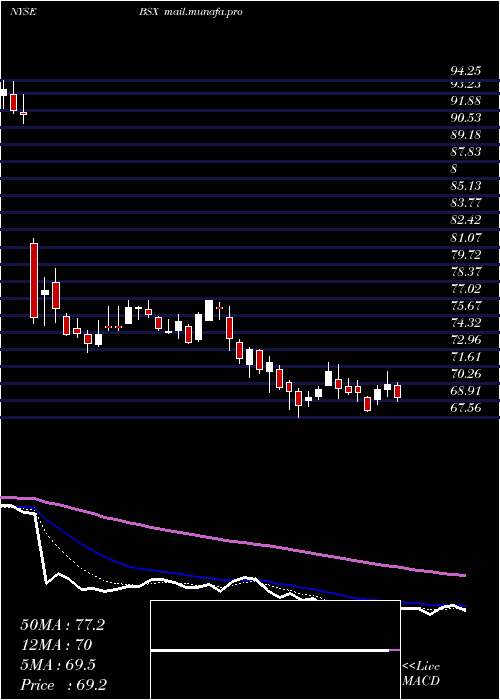Image resolution: width=500 pixels, height=700 pixels.
Task: Click the 85.13 price axis label
Action: tap(466, 186)
